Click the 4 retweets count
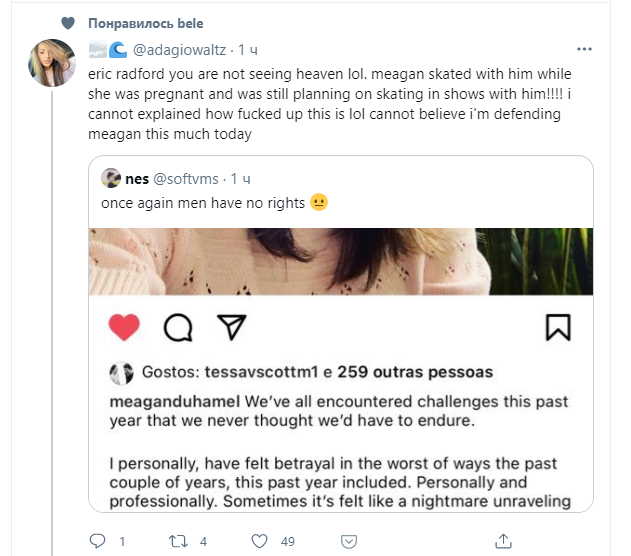Viewport: 631px width, 556px height. click(x=203, y=541)
